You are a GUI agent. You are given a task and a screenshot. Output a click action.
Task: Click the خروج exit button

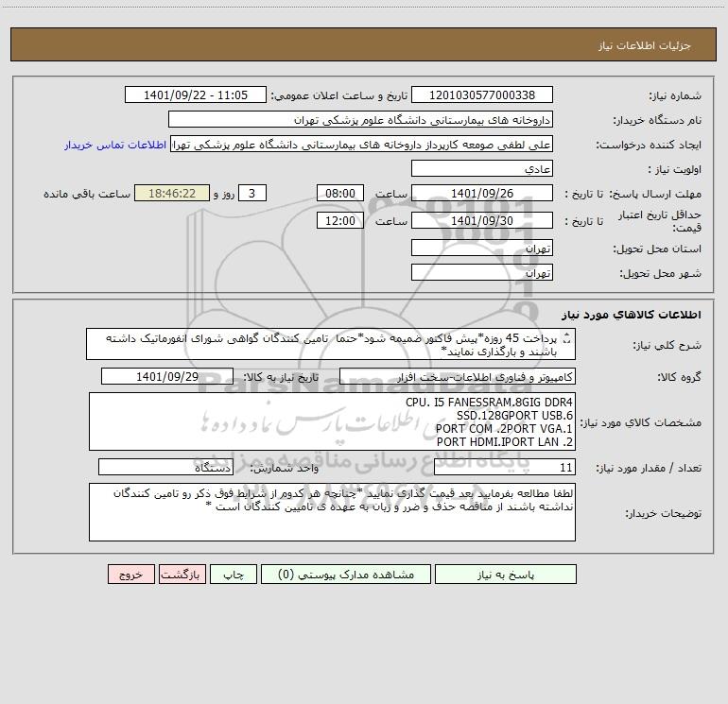[130, 574]
